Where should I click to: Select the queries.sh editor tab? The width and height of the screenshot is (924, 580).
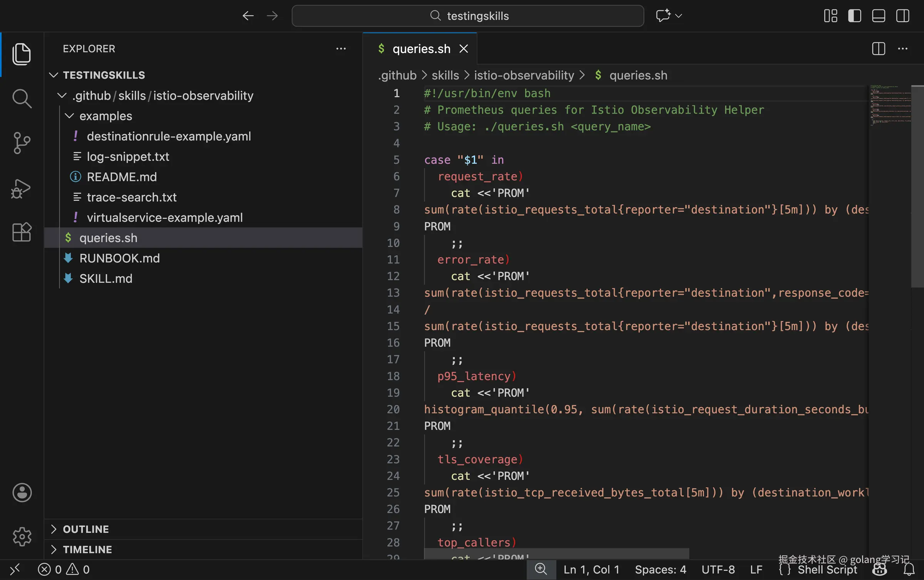(x=421, y=49)
